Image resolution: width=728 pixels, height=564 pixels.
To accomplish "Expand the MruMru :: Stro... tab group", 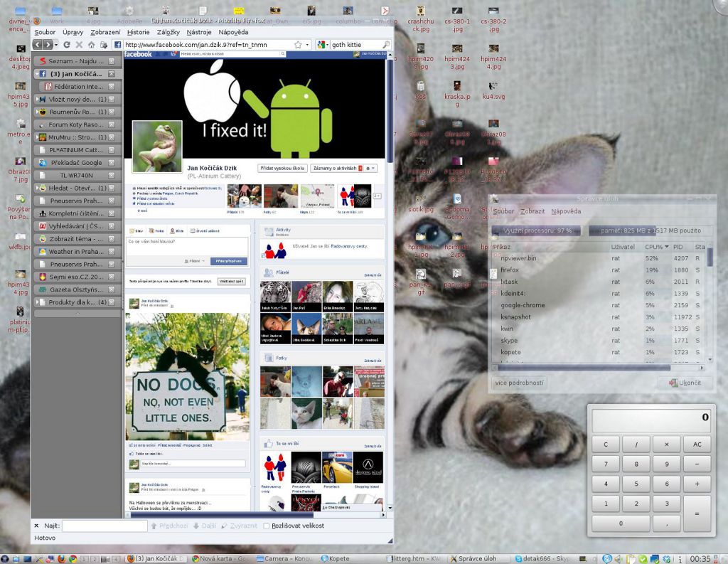I will [x=37, y=137].
